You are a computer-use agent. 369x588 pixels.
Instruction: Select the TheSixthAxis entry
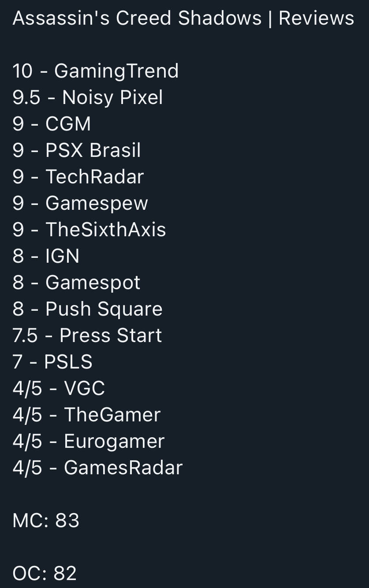pos(89,230)
